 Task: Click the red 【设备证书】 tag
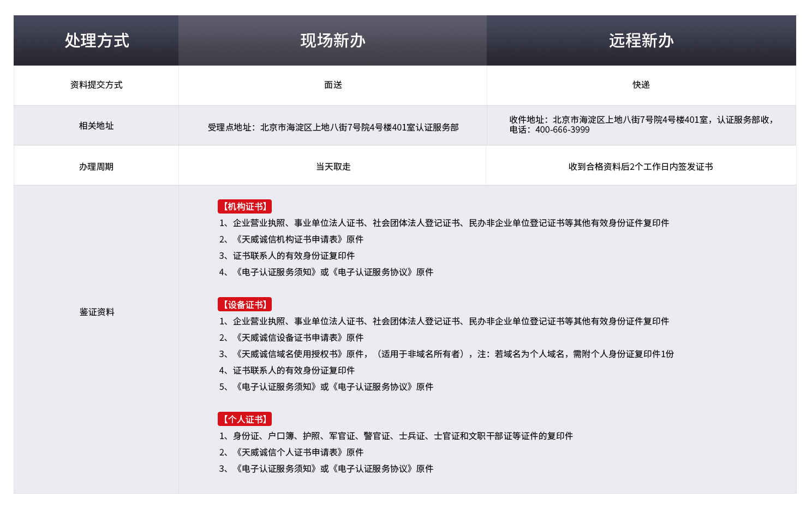[x=244, y=305]
